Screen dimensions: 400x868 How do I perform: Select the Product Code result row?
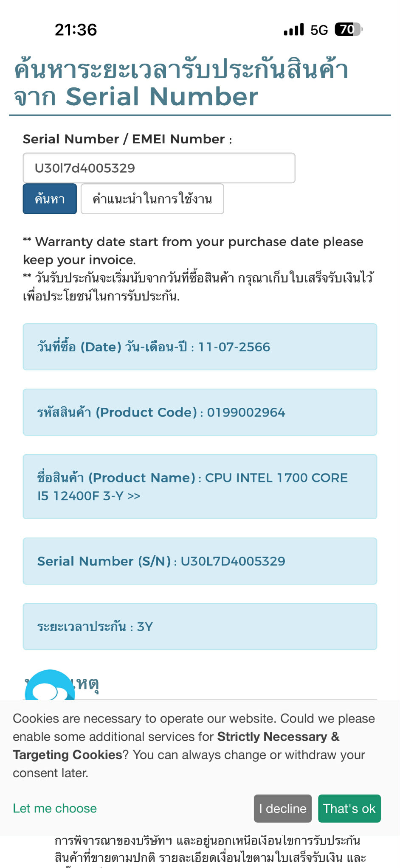pos(200,412)
